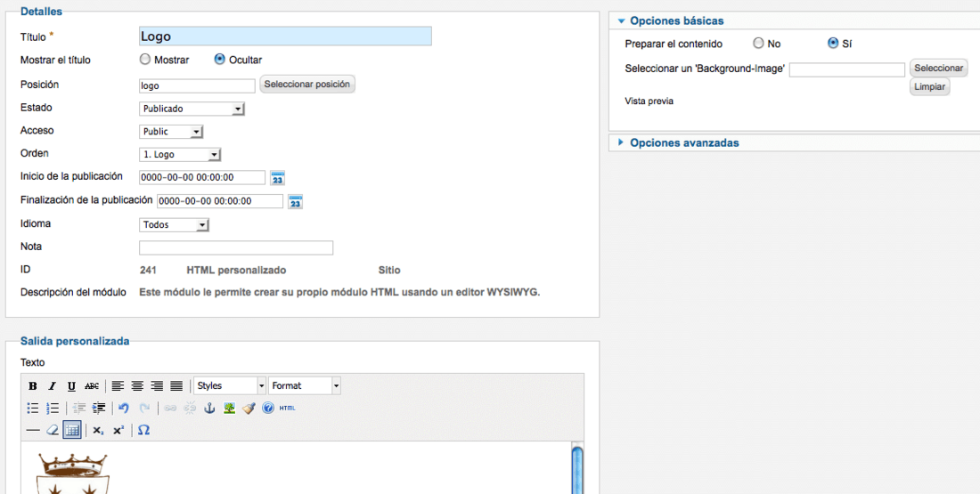Open the Estado dropdown showing Publicado
This screenshot has width=980, height=494.
point(192,109)
